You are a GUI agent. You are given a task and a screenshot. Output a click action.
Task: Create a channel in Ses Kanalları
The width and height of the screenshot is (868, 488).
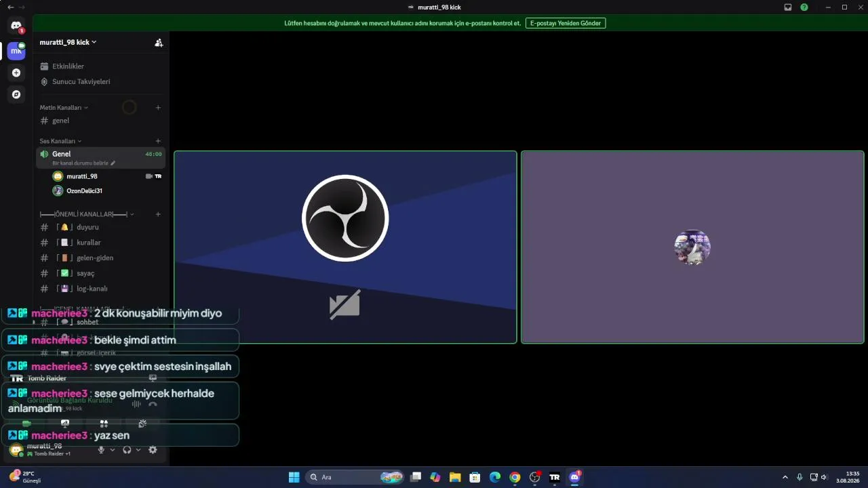[158, 141]
